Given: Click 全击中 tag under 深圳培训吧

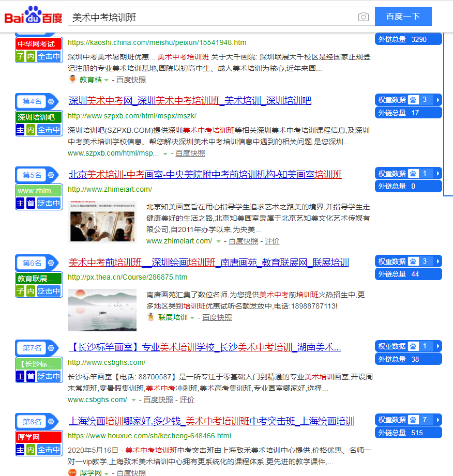Looking at the screenshot, I should tap(49, 130).
